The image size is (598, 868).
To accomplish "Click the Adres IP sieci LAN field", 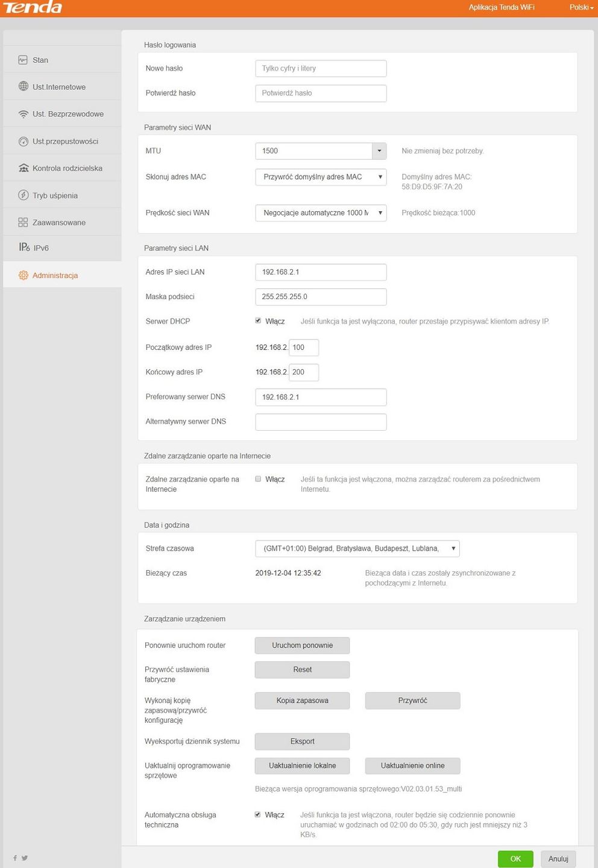I will tap(321, 272).
